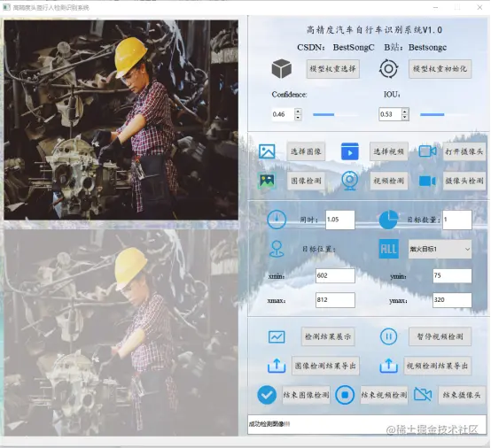This screenshot has width=491, height=448.
Task: Increase Confidence value with up arrow
Action: (298, 112)
